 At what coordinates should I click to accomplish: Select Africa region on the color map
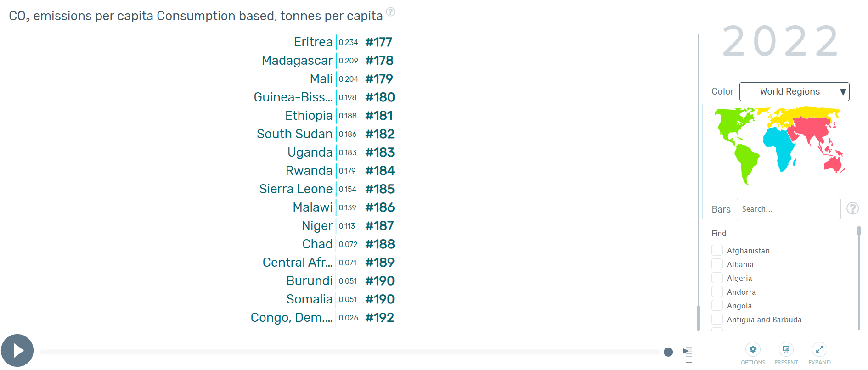779,146
